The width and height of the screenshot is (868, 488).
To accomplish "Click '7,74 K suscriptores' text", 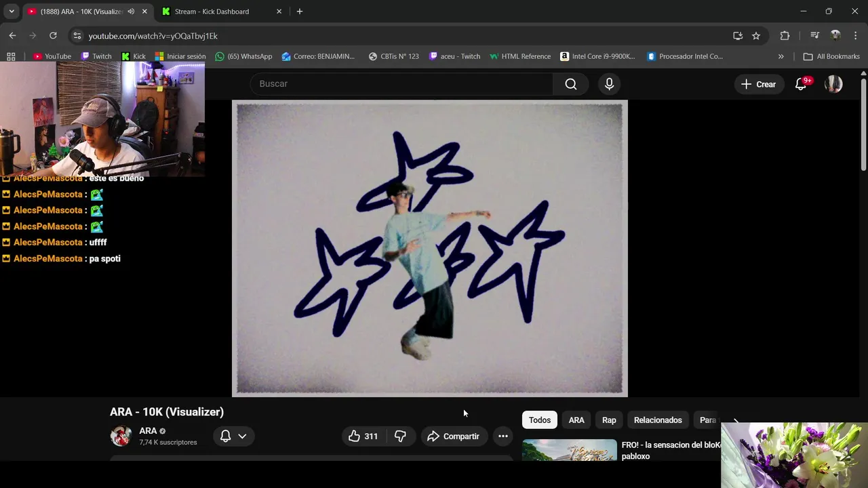I will click(x=168, y=443).
